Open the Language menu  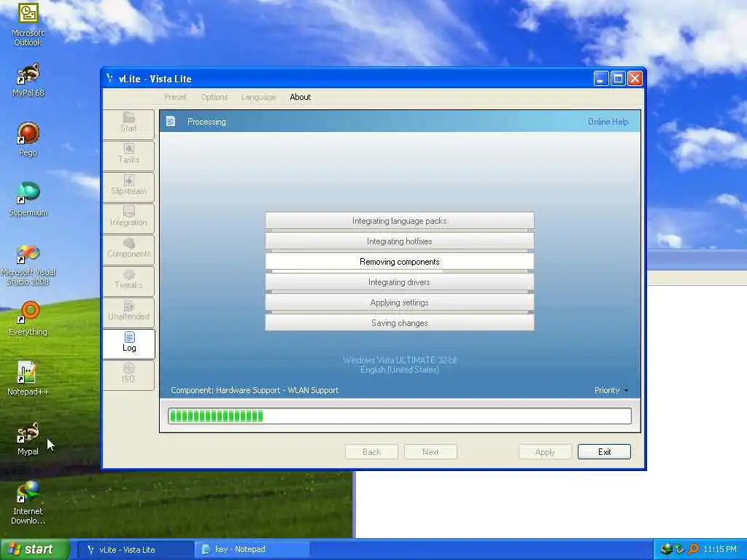[258, 97]
